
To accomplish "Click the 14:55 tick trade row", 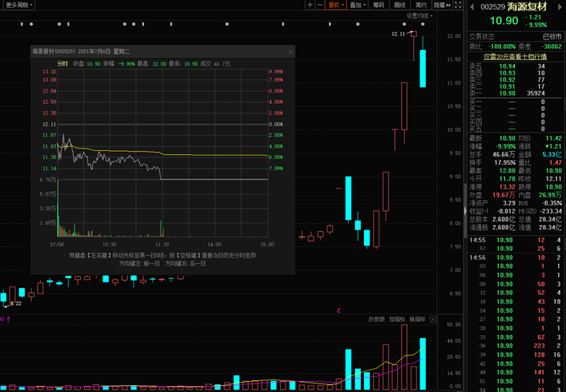I will coord(515,240).
